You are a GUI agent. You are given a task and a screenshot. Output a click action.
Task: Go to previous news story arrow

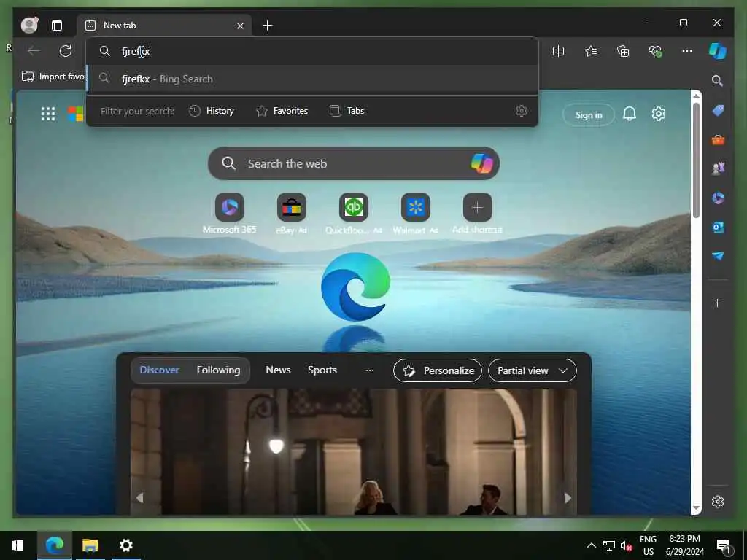tap(139, 497)
